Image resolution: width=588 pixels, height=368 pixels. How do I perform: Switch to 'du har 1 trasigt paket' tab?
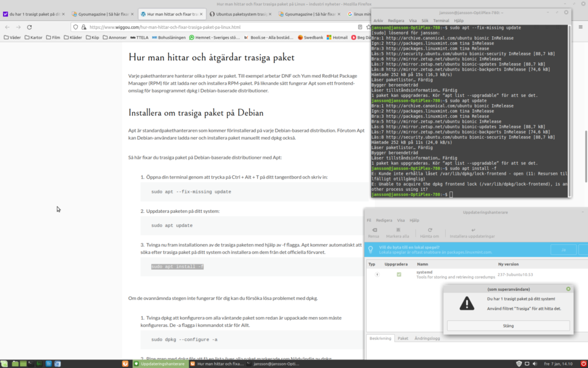point(34,14)
